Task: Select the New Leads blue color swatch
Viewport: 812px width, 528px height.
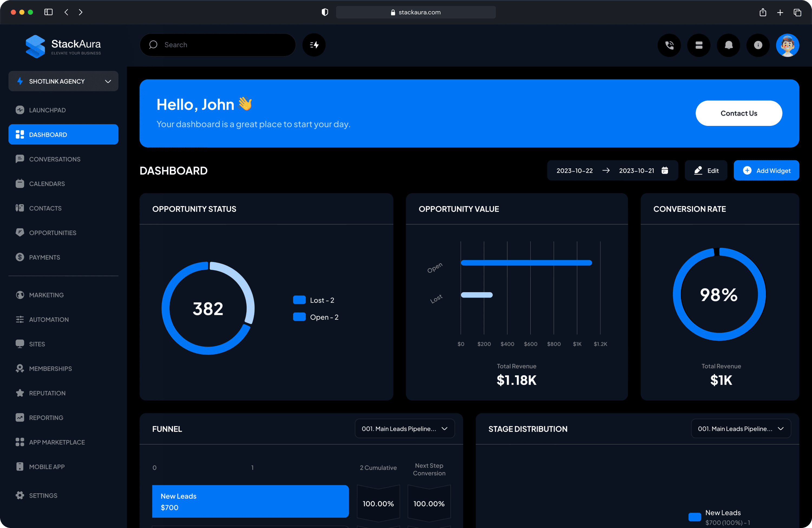Action: 695,517
